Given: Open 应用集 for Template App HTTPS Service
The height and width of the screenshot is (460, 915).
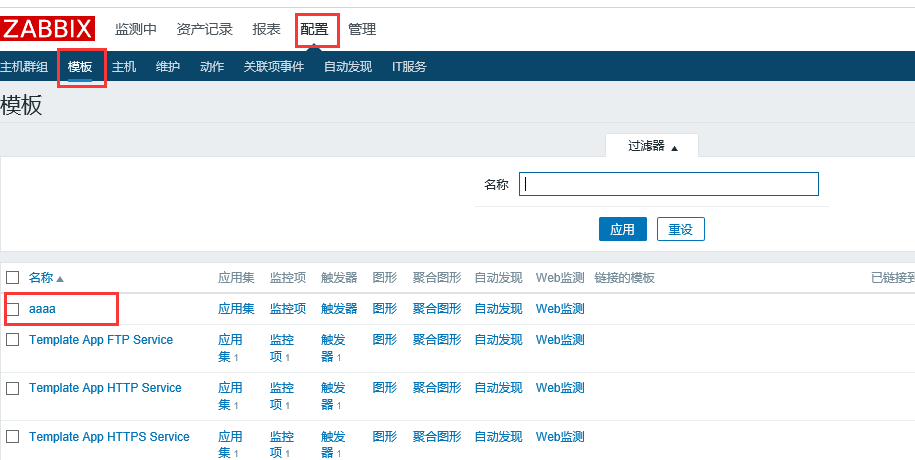Looking at the screenshot, I should tap(229, 445).
